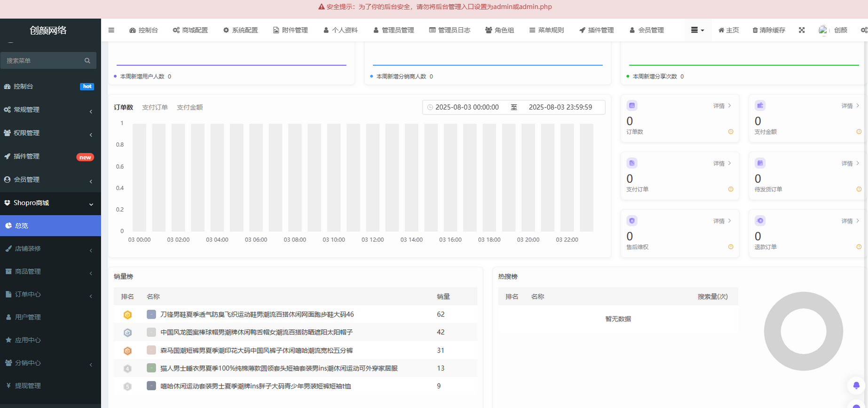Click 详情 on 售后维权 card
This screenshot has width=868, height=408.
tap(722, 221)
